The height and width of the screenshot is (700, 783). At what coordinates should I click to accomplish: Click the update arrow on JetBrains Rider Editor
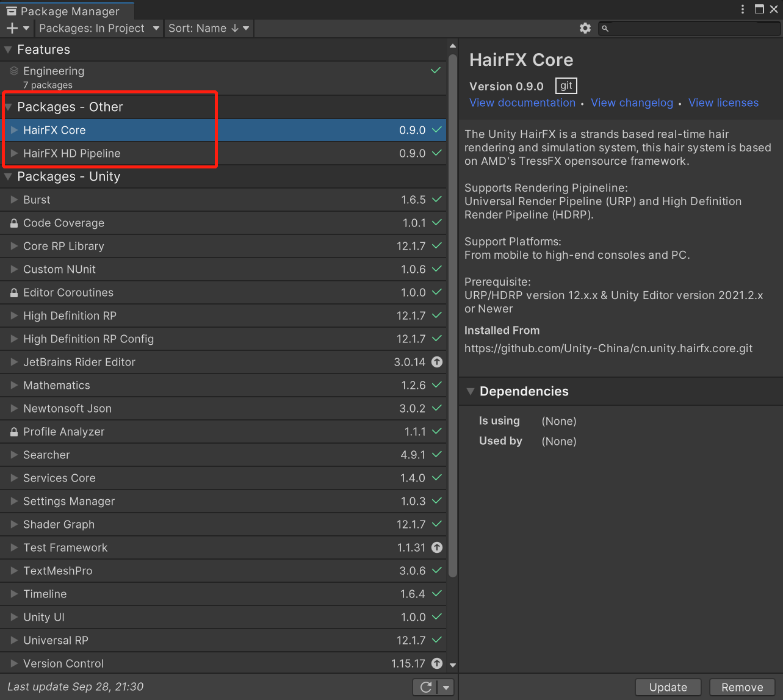pyautogui.click(x=437, y=362)
